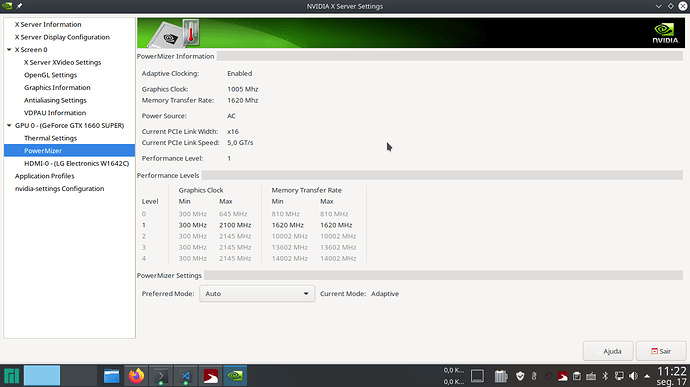Viewport: 690px width, 387px height.
Task: Select GPU 0 - (GeForce GTX 1660 SUPER) row
Action: [70, 125]
